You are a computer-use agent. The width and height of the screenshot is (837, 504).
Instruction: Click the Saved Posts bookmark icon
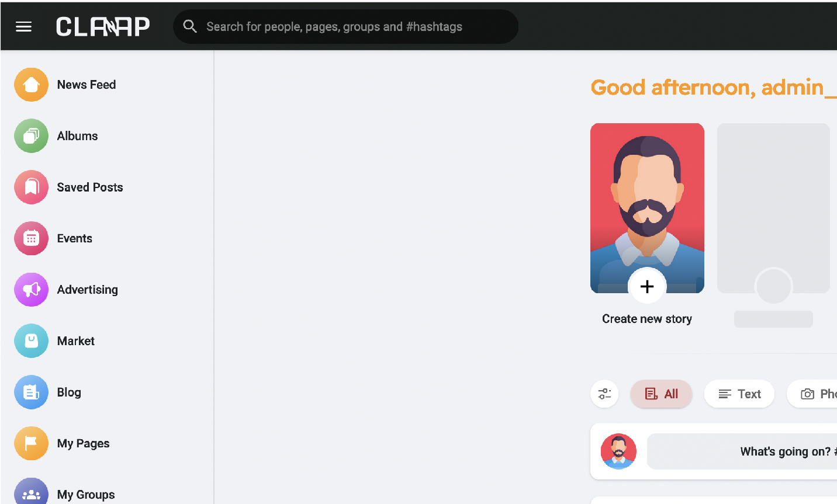click(x=31, y=187)
